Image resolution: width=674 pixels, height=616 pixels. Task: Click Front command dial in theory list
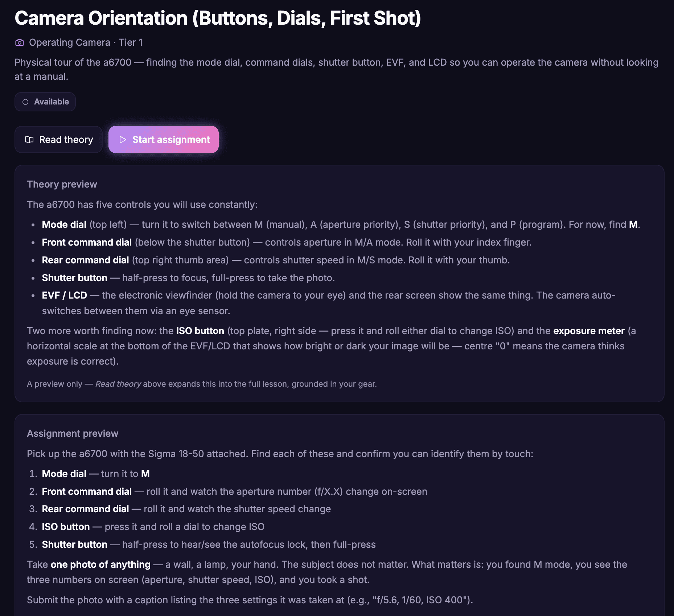87,242
